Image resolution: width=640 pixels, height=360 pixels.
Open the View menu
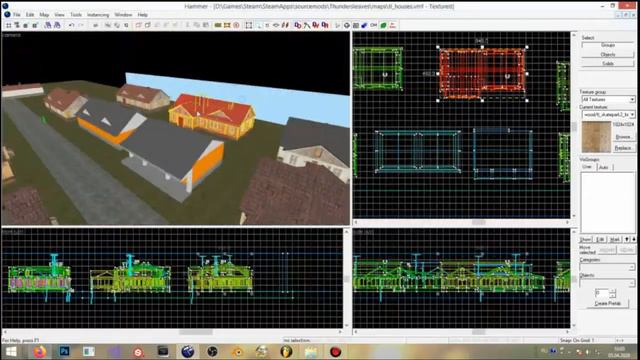[59, 15]
